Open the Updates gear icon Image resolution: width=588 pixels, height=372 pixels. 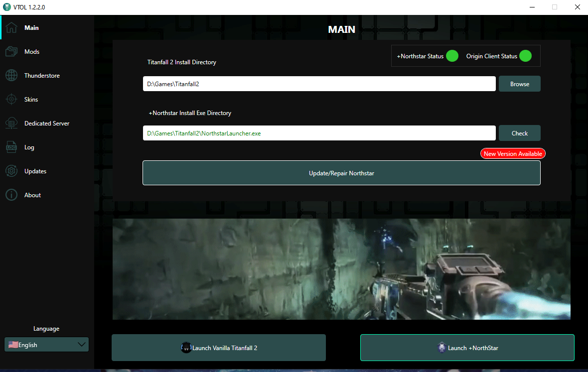pos(11,171)
